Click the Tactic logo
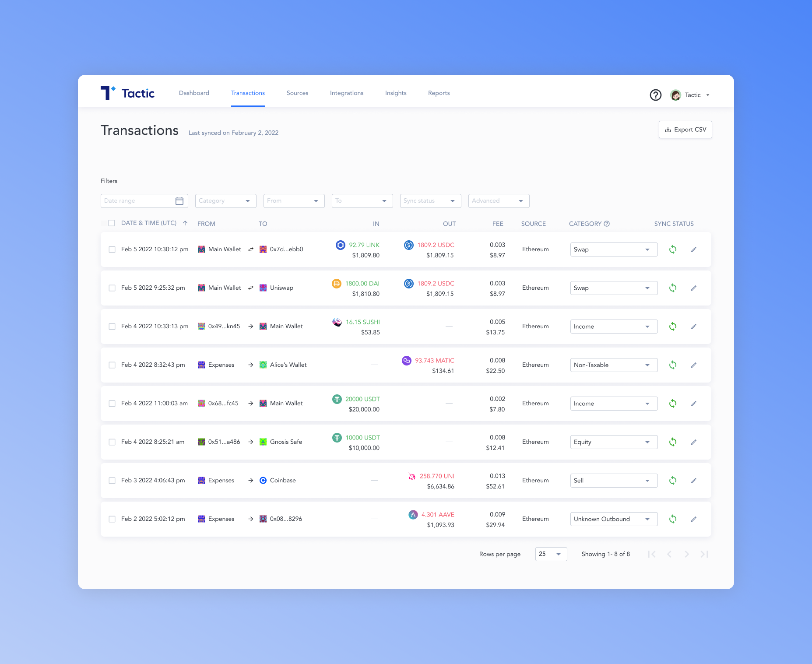Viewport: 812px width, 664px height. point(127,93)
